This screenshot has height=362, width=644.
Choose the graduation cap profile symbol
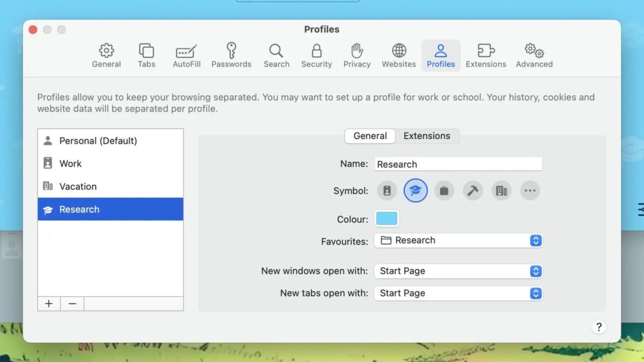(x=415, y=190)
